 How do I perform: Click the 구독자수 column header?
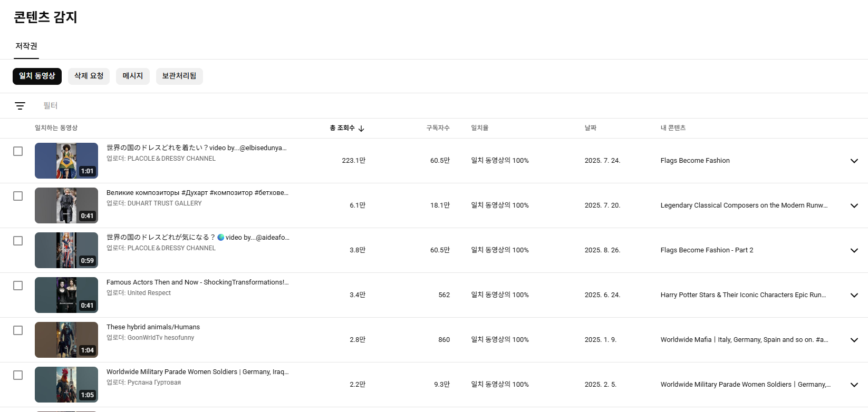[438, 128]
